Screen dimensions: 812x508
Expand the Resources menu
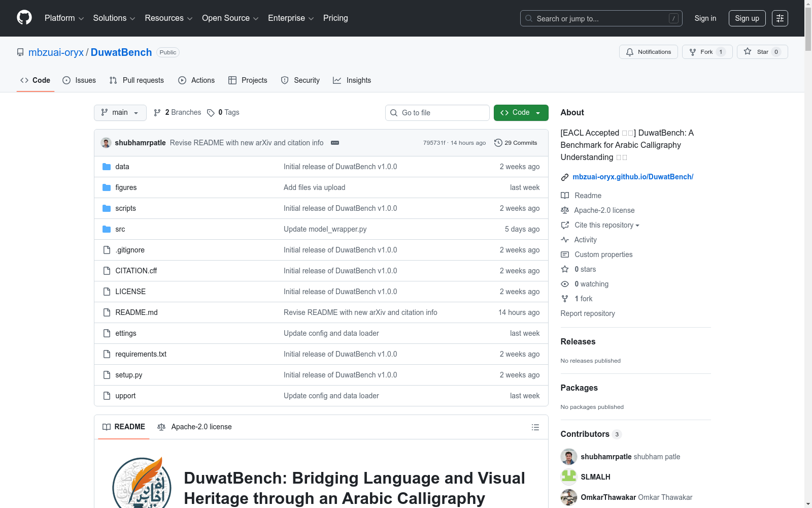(168, 18)
